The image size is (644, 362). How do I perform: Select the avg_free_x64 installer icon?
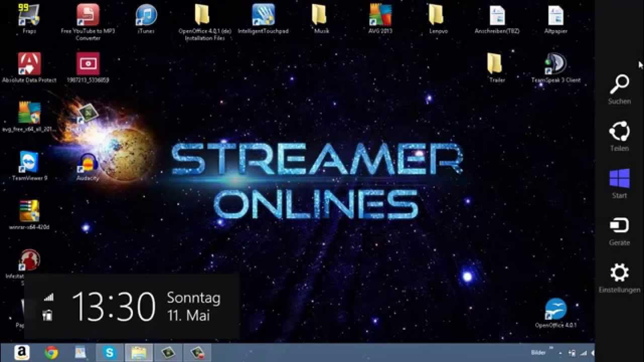click(x=29, y=117)
